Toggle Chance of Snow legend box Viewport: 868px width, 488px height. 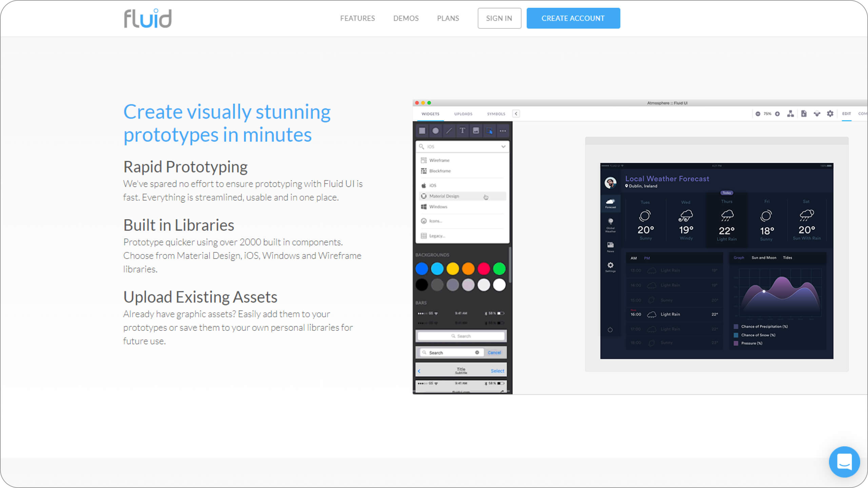click(x=736, y=335)
